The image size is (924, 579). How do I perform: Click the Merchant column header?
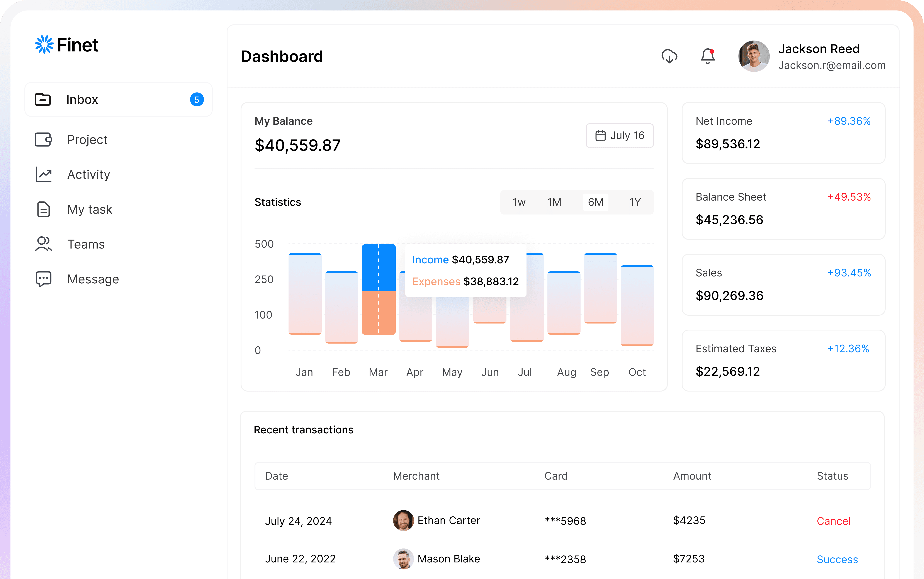tap(416, 476)
